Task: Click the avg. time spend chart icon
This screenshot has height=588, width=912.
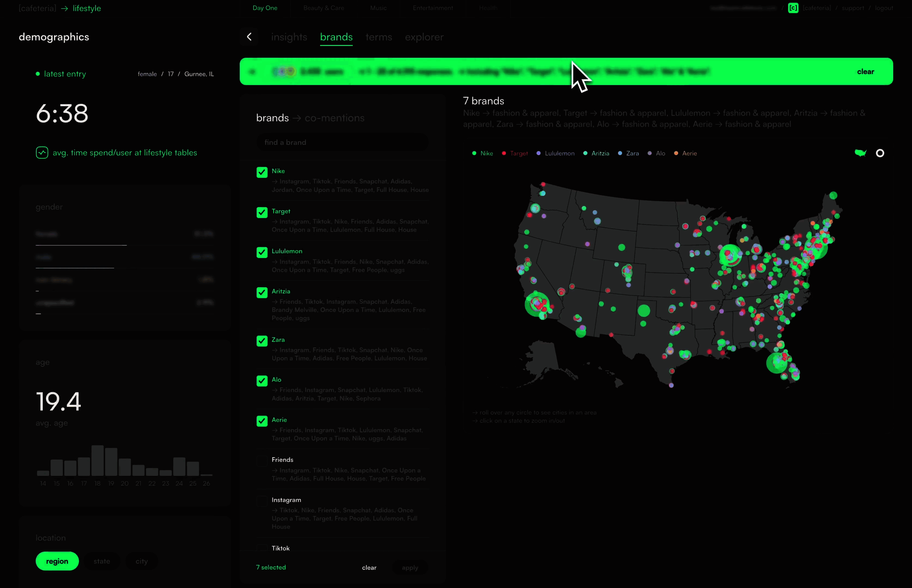Action: [x=42, y=153]
